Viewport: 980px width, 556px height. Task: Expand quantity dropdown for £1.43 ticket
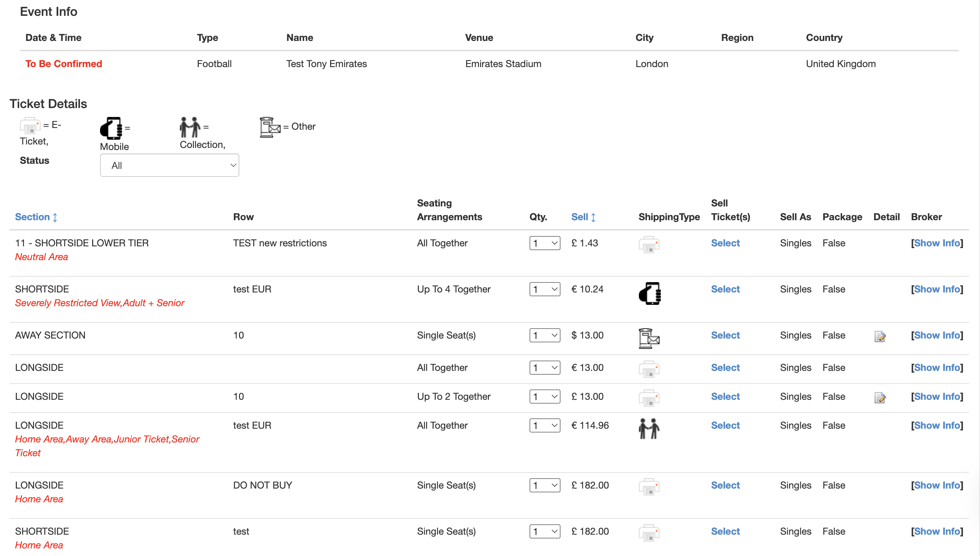tap(545, 243)
